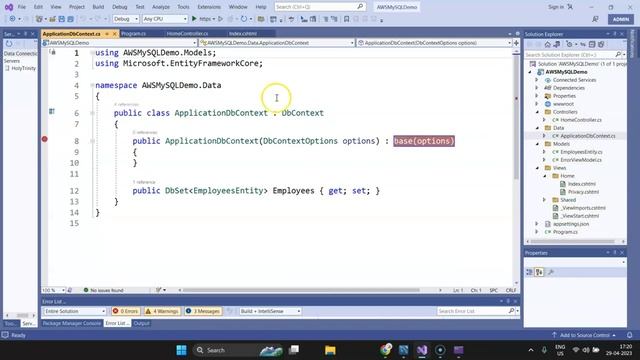Select Privacy.cshtml in Solution Explorer
This screenshot has height=360, width=640.
click(x=583, y=192)
